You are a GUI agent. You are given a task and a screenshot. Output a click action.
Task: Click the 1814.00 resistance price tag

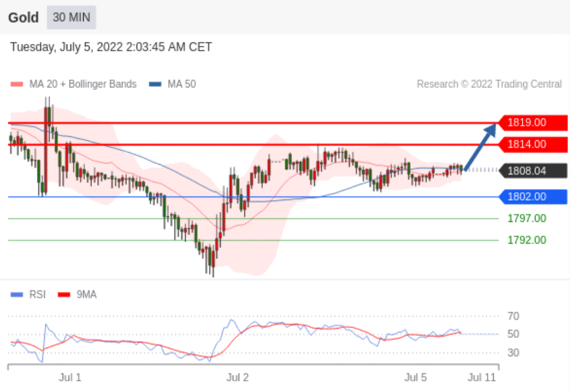pos(533,144)
